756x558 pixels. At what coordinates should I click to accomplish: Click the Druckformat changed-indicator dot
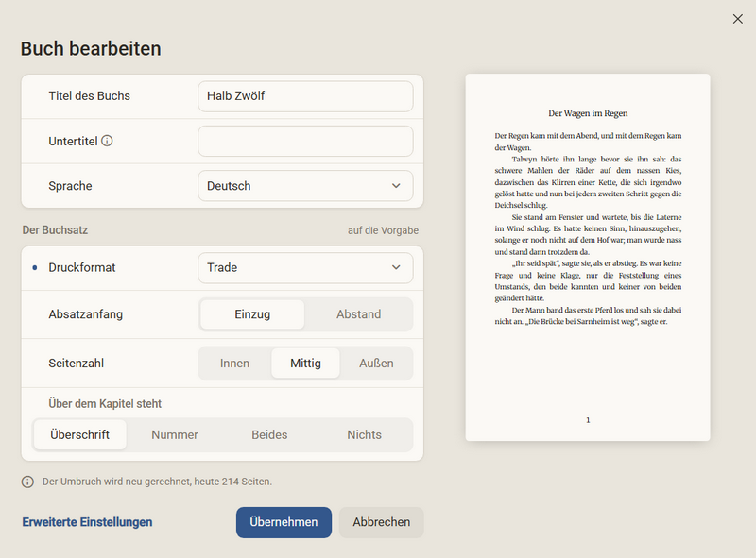pyautogui.click(x=35, y=267)
